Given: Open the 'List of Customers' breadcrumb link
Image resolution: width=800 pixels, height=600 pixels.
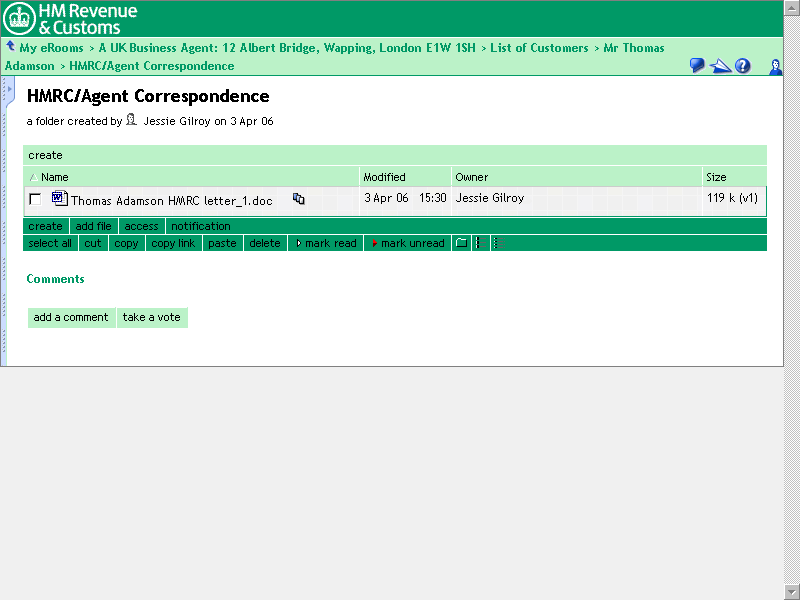Looking at the screenshot, I should coord(539,48).
